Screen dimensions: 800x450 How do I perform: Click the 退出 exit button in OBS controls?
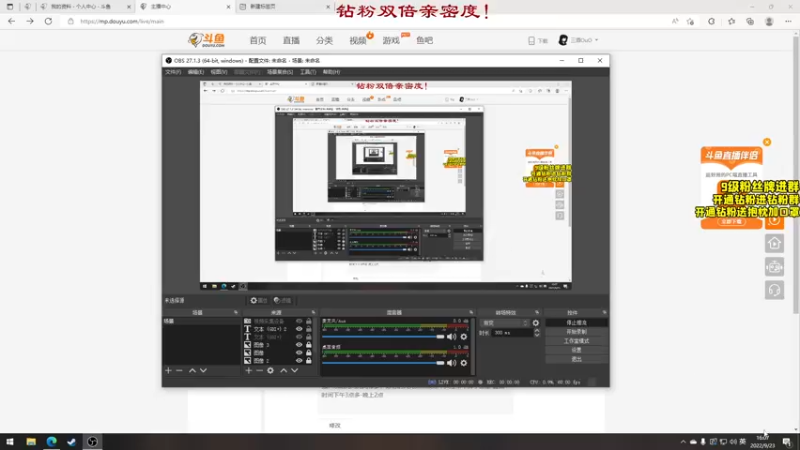577,359
